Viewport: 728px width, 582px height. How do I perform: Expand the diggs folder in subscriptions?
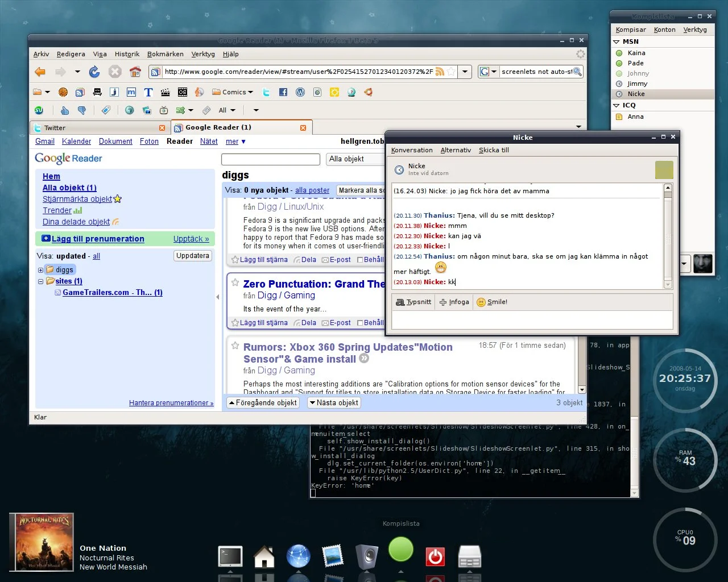click(40, 270)
